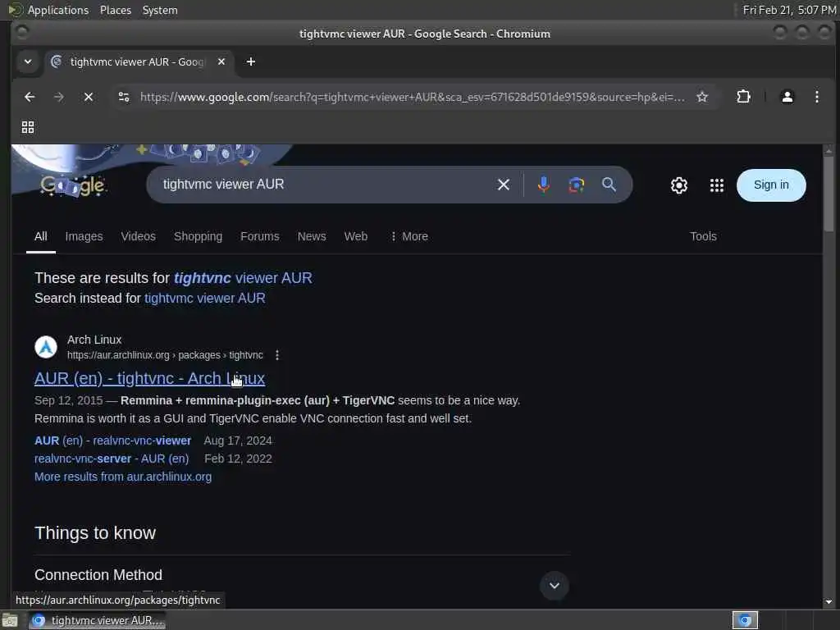The image size is (840, 630).
Task: Open the realvnc-vnc-viewer AUR link
Action: [x=112, y=441]
